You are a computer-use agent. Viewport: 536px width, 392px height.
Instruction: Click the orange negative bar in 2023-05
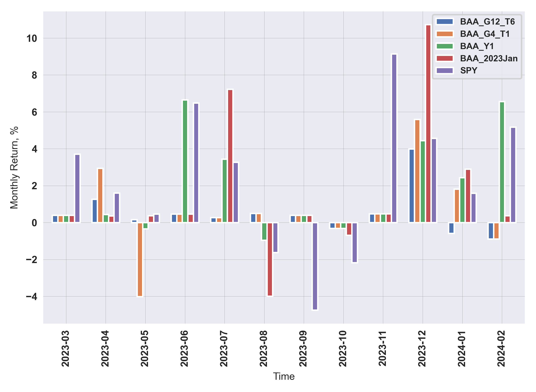click(140, 259)
